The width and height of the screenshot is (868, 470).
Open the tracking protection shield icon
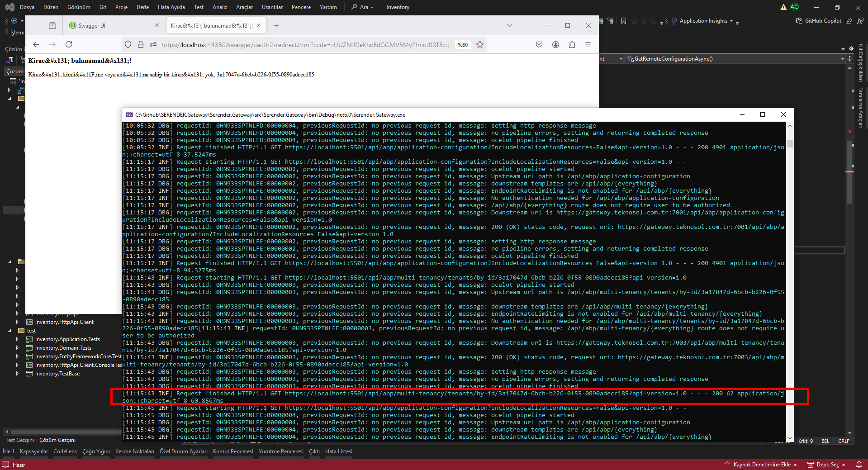point(128,44)
